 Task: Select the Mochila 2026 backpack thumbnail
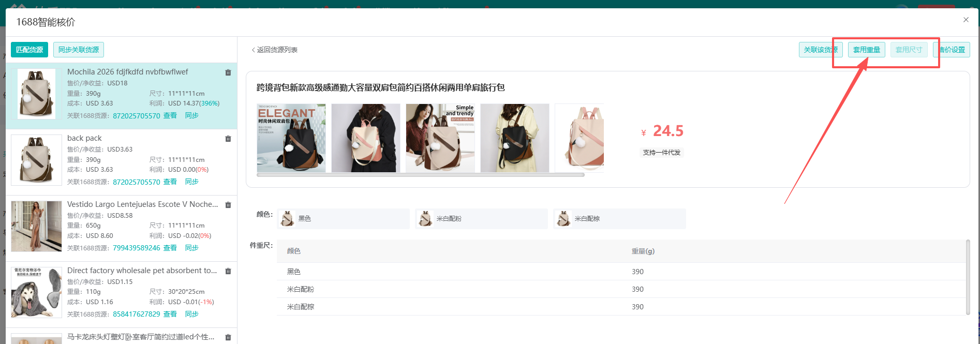point(36,94)
